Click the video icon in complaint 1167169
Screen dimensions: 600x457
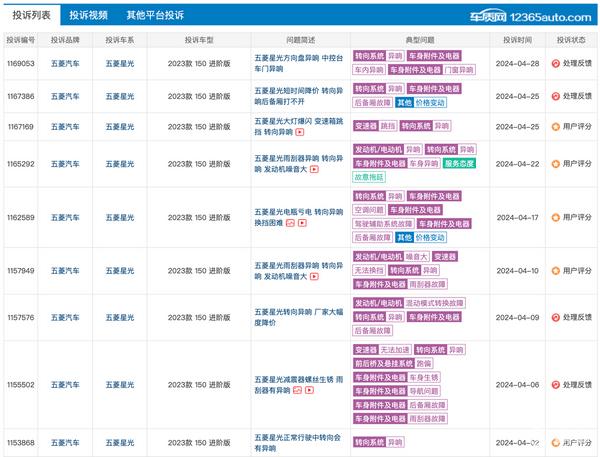coord(300,132)
